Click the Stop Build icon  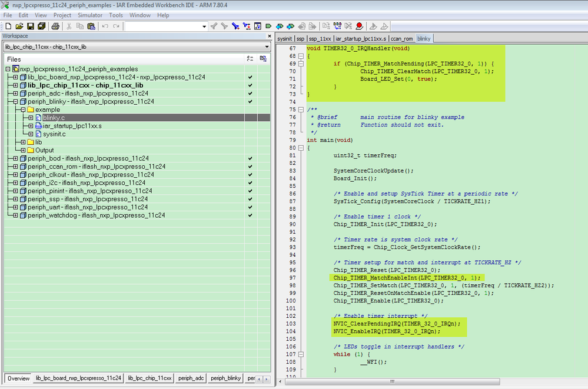[348, 26]
